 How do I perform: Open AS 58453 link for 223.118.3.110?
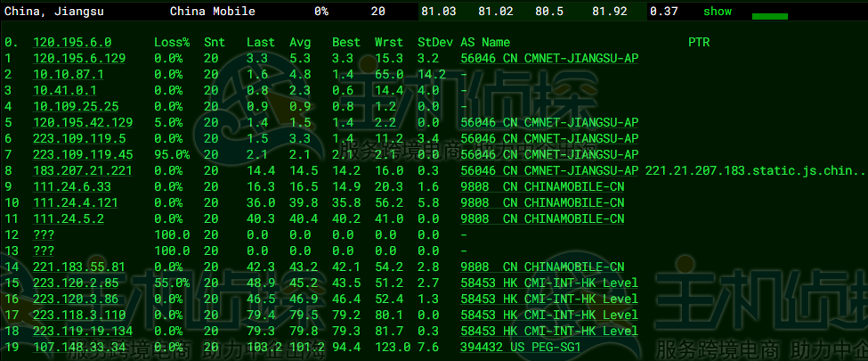coord(549,316)
